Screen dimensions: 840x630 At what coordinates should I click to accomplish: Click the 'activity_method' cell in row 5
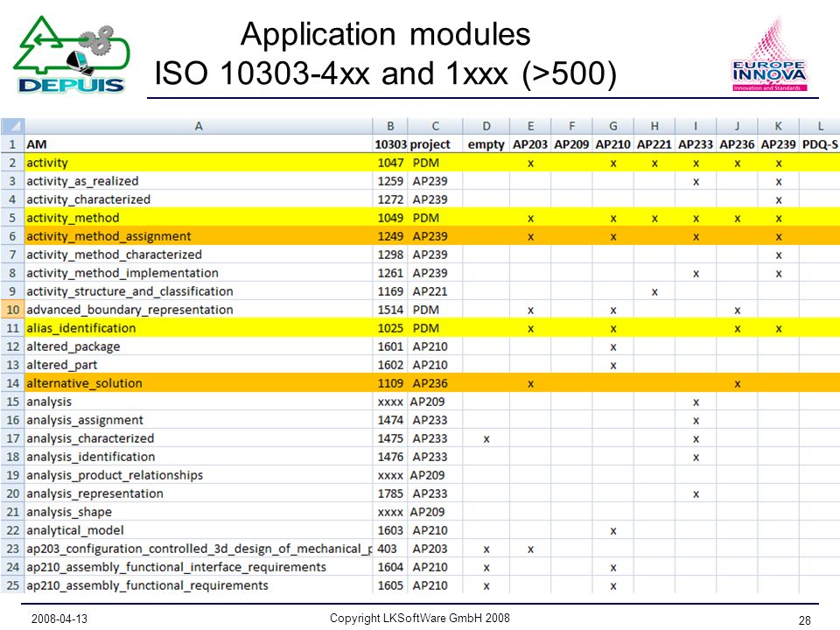(x=199, y=218)
